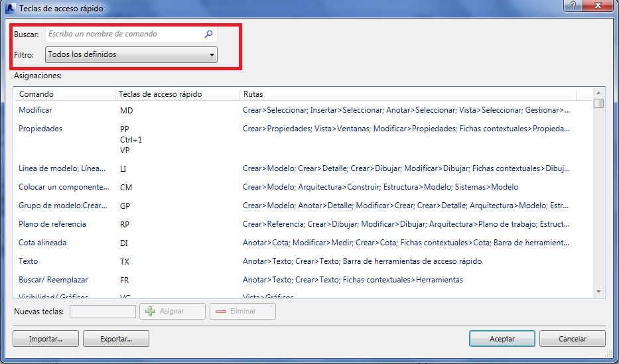The image size is (619, 364).
Task: Open the Filtro dropdown list
Action: point(131,55)
